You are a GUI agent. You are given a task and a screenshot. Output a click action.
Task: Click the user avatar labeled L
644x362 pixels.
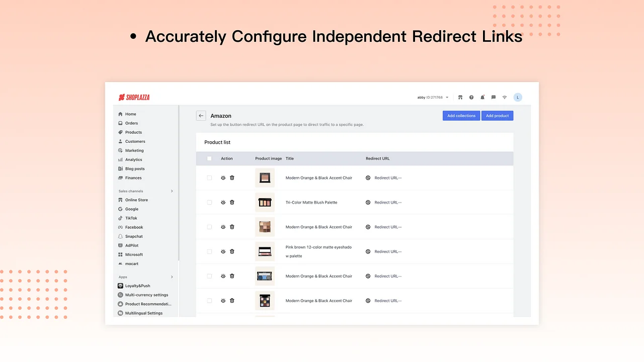(518, 98)
